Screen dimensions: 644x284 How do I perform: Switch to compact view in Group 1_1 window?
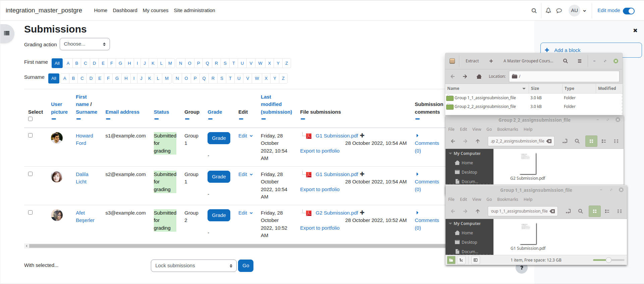click(620, 211)
